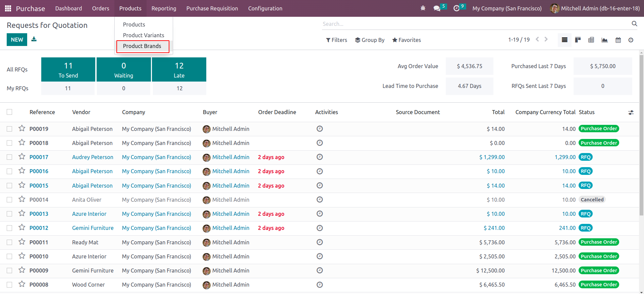The image size is (644, 294).
Task: Select Products from the dropdown
Action: pos(134,24)
